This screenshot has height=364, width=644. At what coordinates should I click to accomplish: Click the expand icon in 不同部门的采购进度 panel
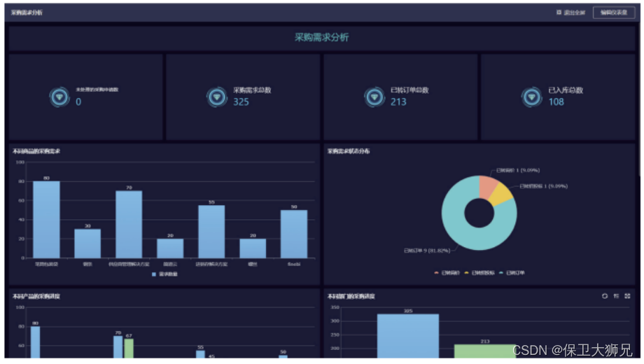[627, 296]
